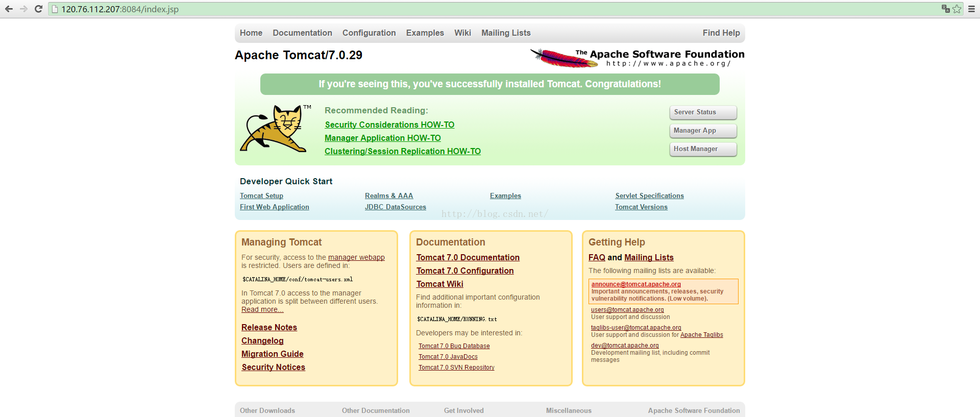
Task: Open Manager Application HOW-TO link
Action: coord(383,138)
